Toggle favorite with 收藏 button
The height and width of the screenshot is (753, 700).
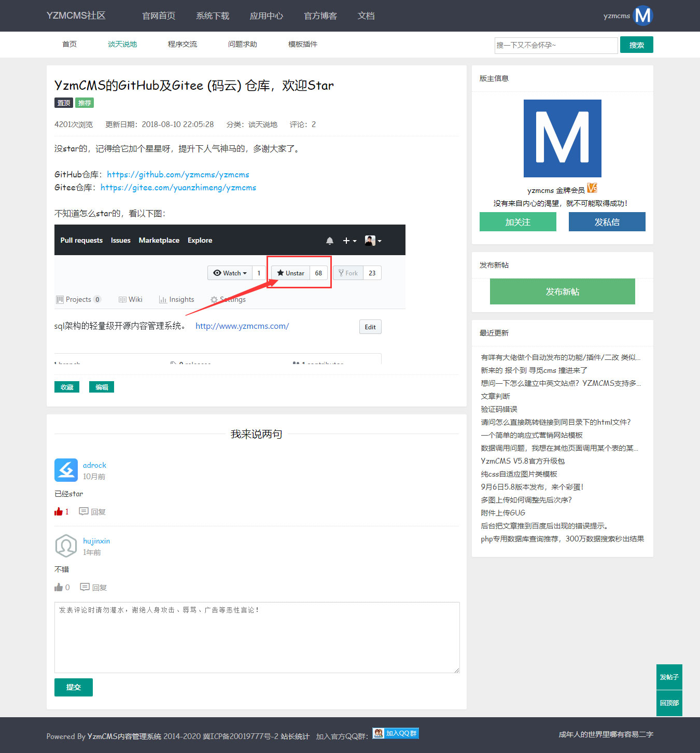click(x=67, y=387)
